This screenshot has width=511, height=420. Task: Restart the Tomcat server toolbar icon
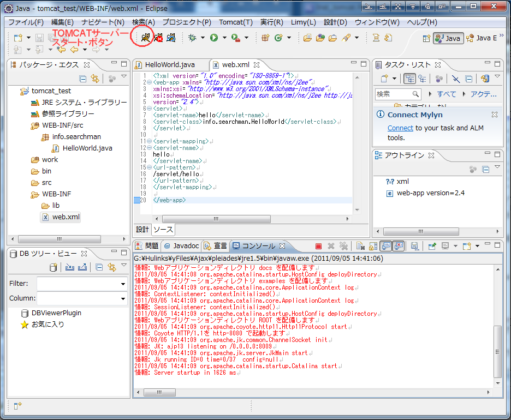coord(171,38)
